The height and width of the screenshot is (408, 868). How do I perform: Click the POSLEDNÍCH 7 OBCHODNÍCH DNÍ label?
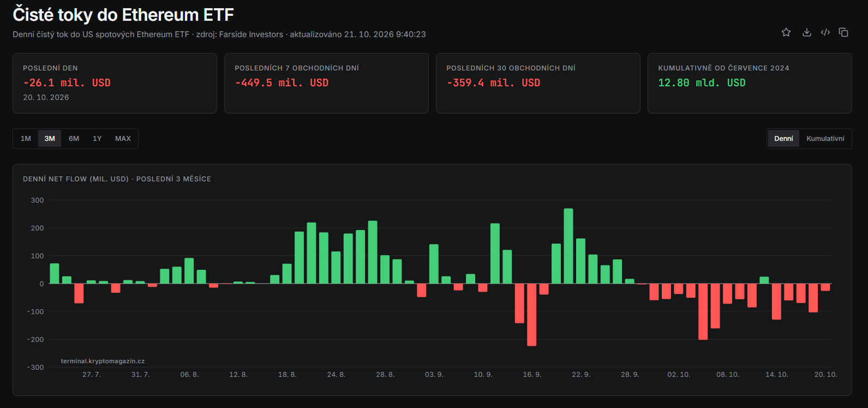[x=297, y=68]
